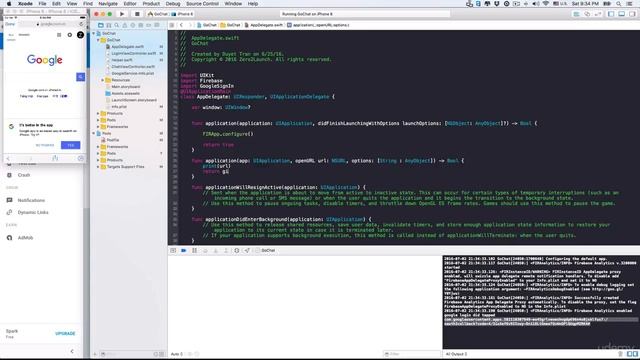The width and height of the screenshot is (640, 360).
Task: Tap the YES button in simulator
Action: 71,145
